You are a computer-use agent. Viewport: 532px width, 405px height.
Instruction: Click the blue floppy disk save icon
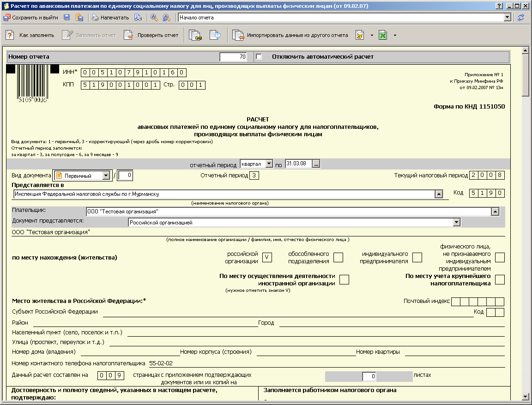67,18
